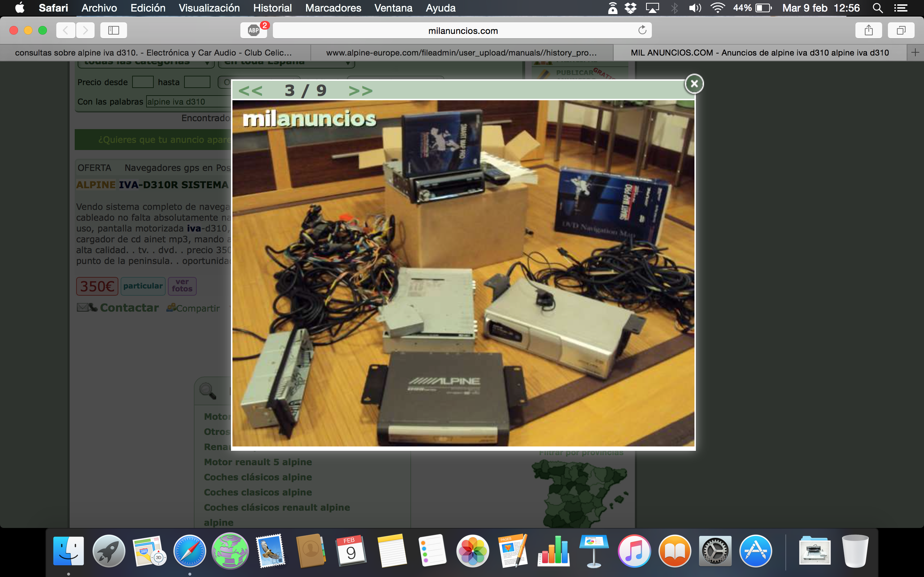Click the Precio desde input field
Screen dimensions: 924x577
pyautogui.click(x=143, y=82)
